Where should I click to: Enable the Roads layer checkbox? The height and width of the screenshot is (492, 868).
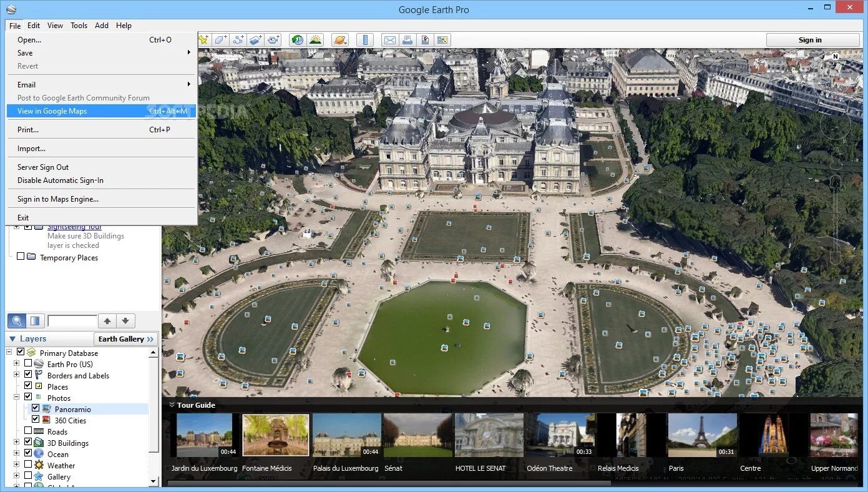click(28, 431)
